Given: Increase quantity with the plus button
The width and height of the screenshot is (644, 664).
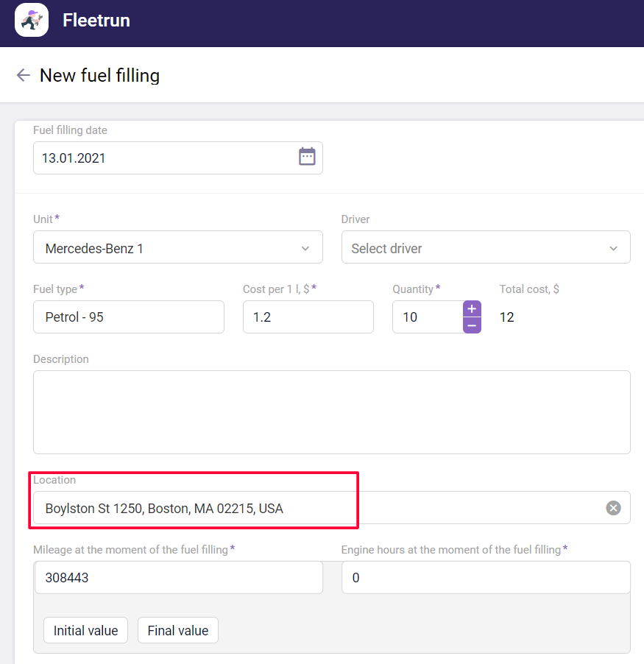Looking at the screenshot, I should 472,308.
